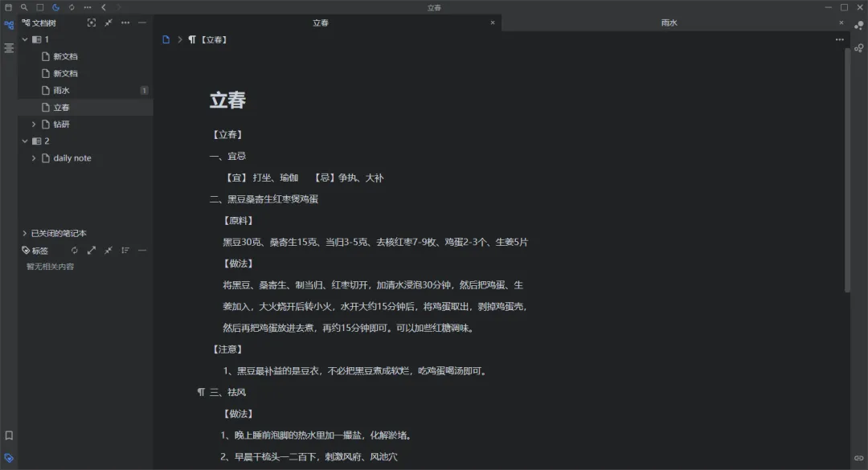Expand all items in the 标签 panel
This screenshot has height=470, width=868.
click(x=91, y=250)
